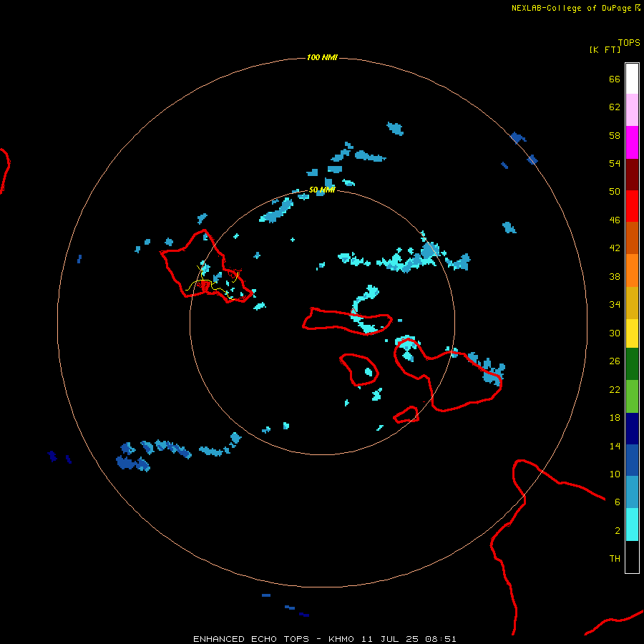Click the legend value 26

[615, 361]
